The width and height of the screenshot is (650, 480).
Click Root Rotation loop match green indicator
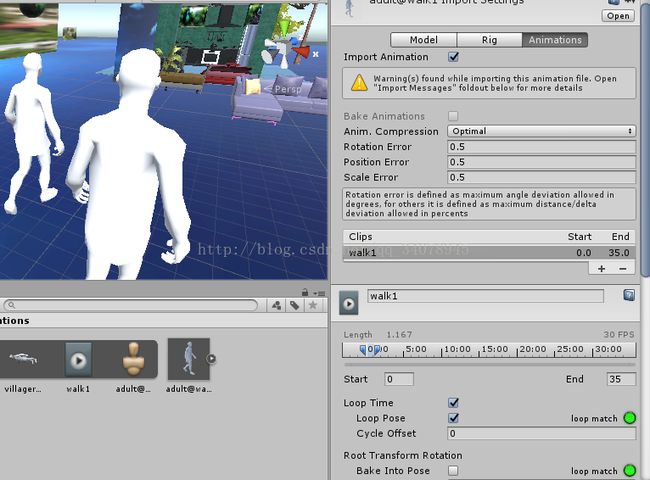(630, 470)
